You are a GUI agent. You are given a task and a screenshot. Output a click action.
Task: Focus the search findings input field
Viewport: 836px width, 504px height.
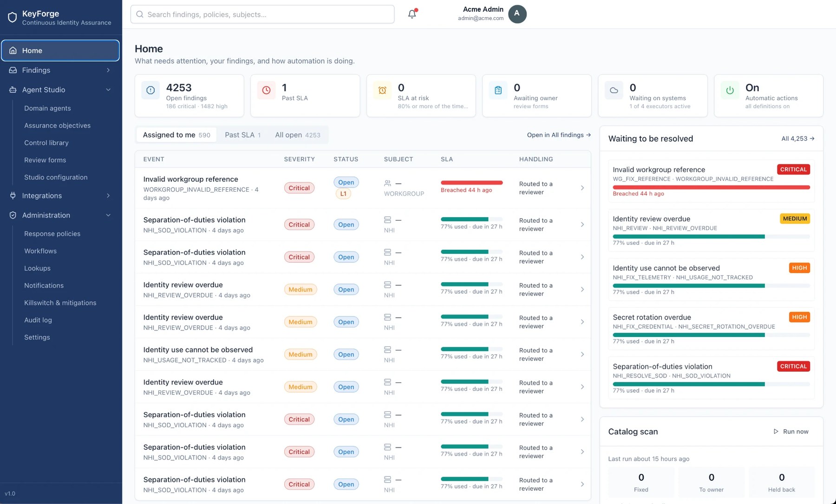click(x=262, y=14)
